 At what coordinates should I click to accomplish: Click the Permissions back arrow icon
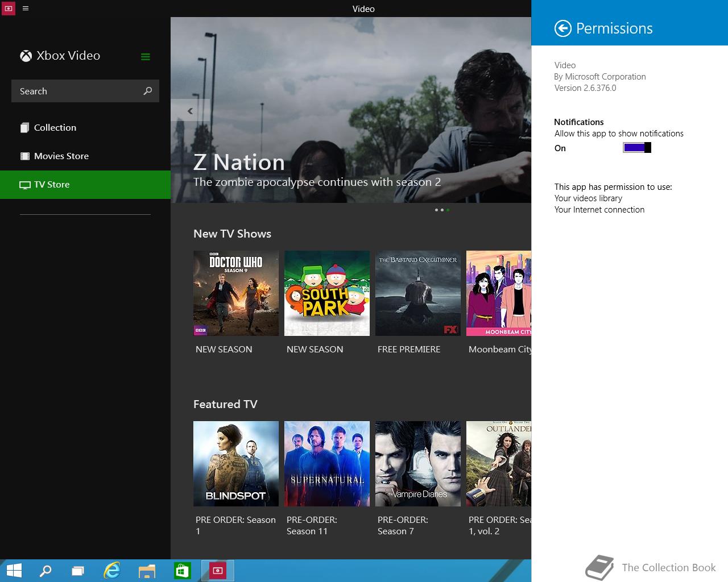pyautogui.click(x=562, y=28)
